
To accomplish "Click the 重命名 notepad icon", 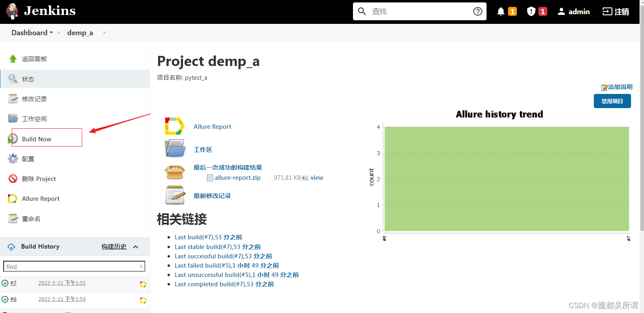I will coord(13,218).
